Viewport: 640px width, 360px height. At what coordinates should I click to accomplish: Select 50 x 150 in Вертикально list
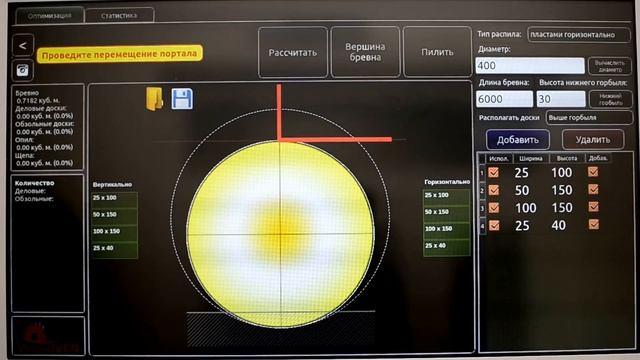114,217
